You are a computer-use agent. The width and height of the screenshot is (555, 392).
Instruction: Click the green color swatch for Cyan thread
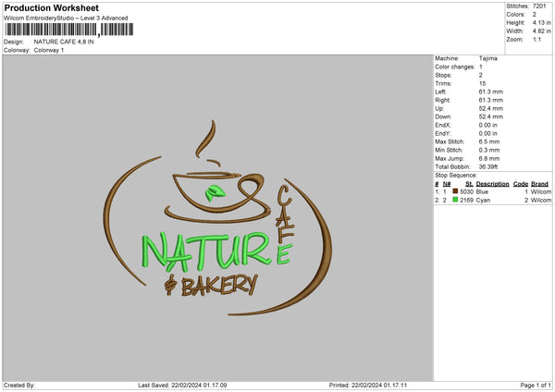click(x=455, y=200)
